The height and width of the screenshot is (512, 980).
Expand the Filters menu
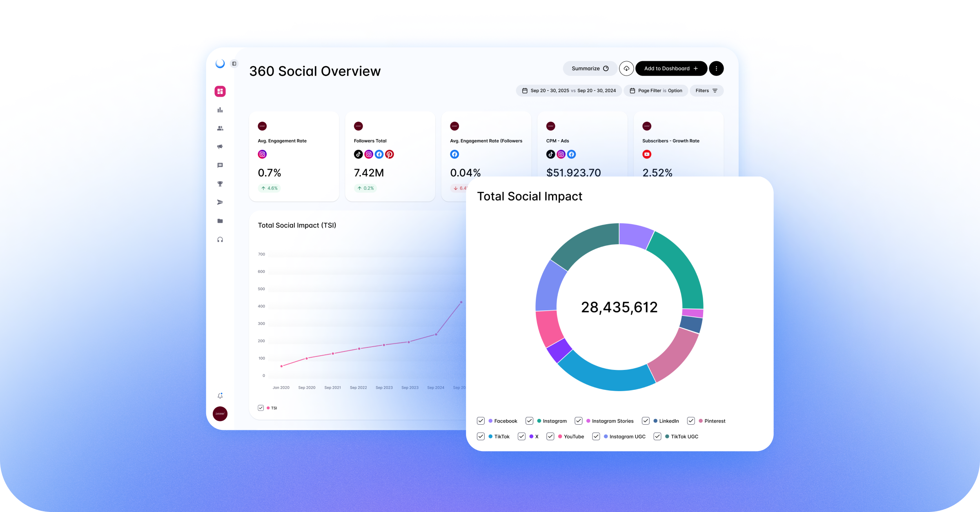(706, 91)
